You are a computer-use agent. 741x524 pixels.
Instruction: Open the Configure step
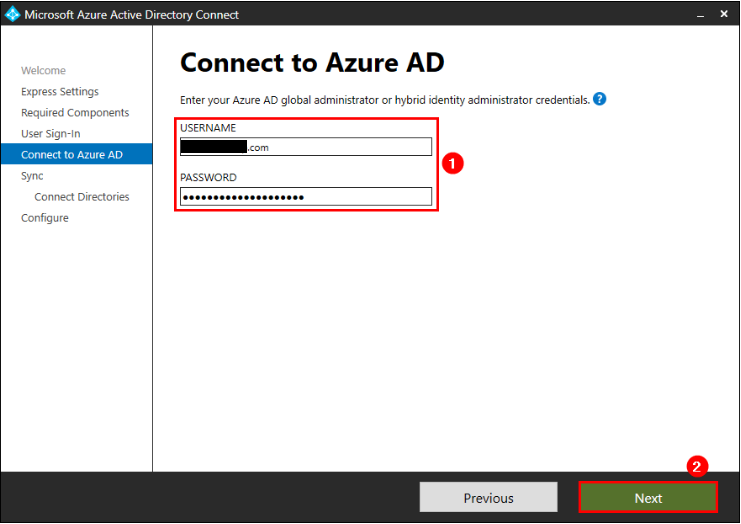click(x=45, y=218)
